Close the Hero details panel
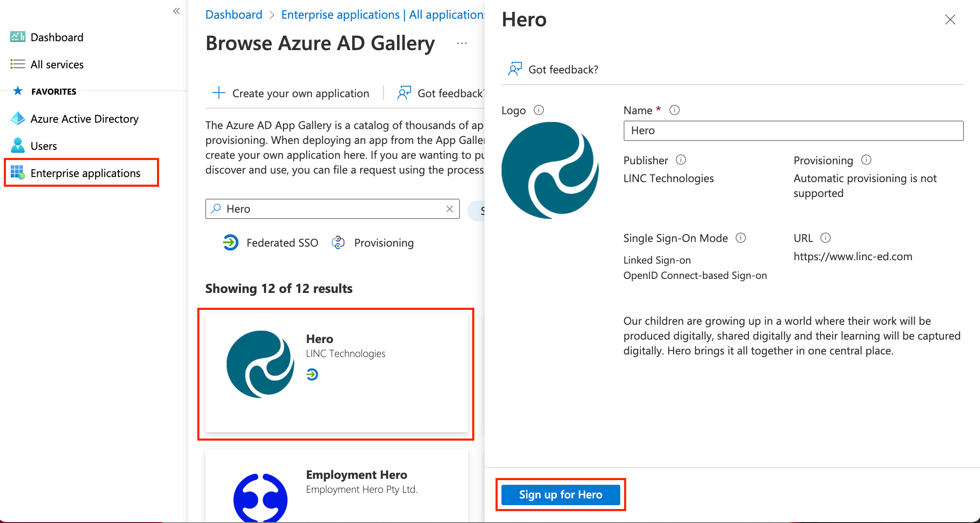The image size is (980, 523). coord(950,20)
